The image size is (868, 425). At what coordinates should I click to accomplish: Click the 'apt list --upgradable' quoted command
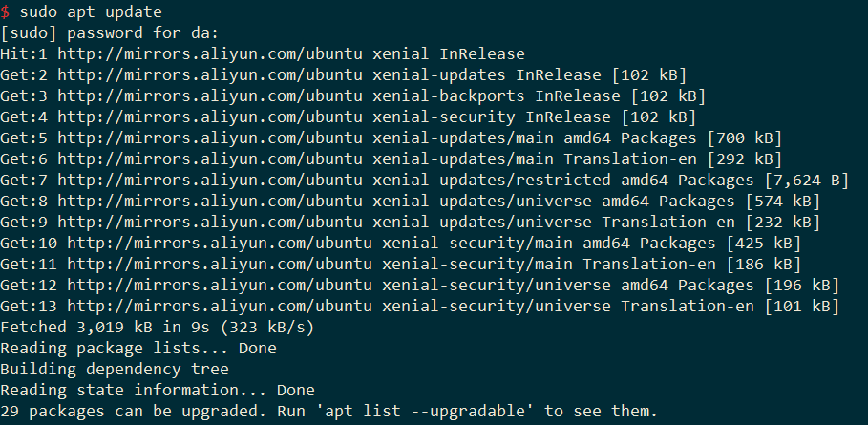pos(425,412)
